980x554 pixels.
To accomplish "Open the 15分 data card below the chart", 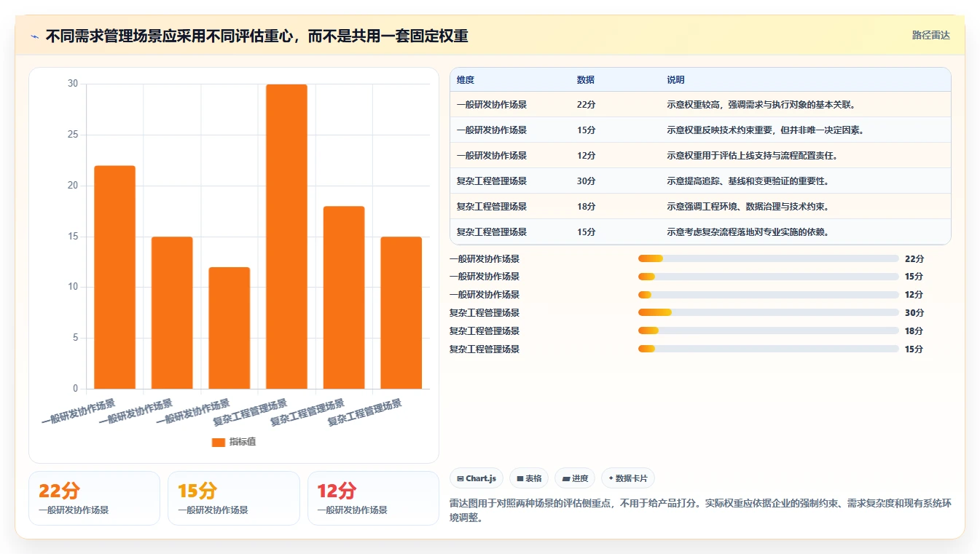I will coord(234,498).
